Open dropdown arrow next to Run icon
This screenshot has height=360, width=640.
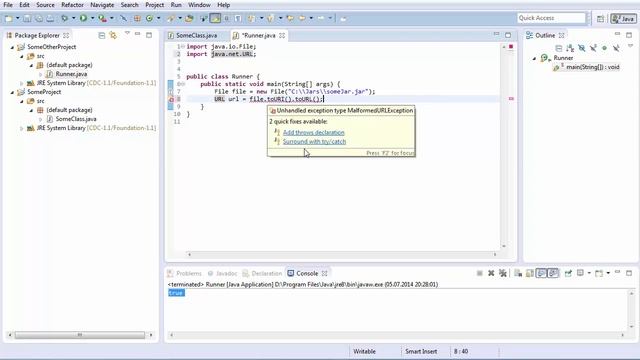click(92, 18)
